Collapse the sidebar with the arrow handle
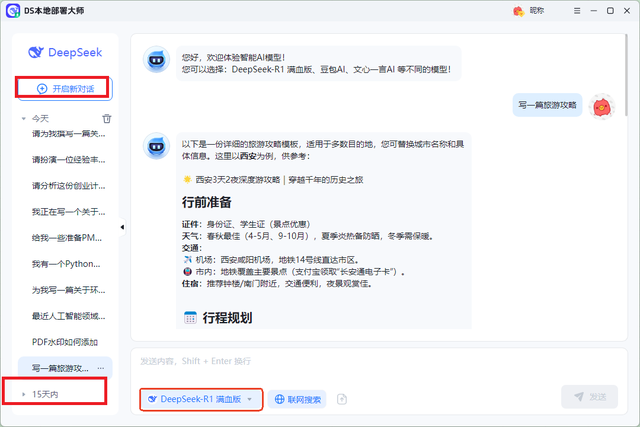The width and height of the screenshot is (640, 427). (122, 227)
